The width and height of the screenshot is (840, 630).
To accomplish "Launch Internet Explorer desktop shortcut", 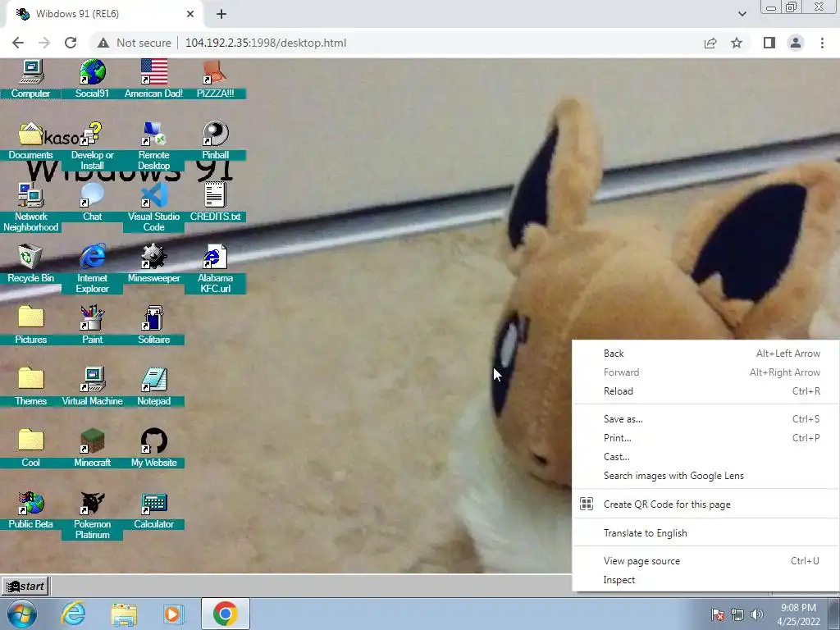I will [x=92, y=257].
